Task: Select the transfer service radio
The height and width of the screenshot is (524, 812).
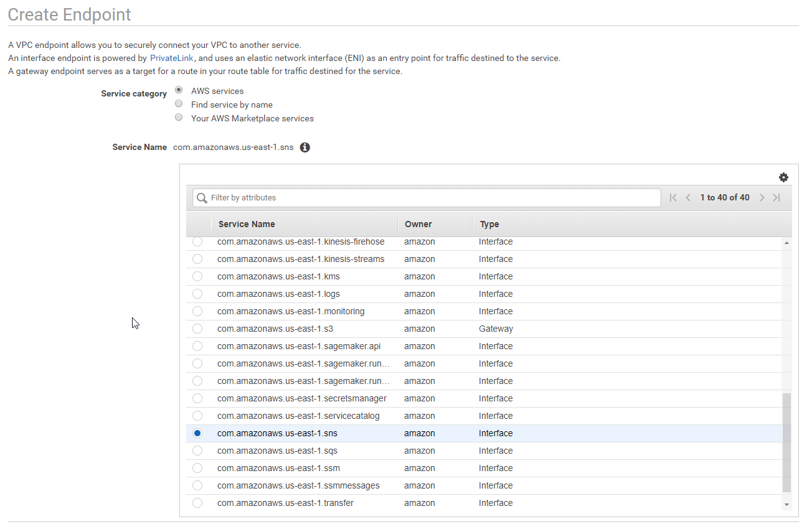Action: [x=197, y=503]
